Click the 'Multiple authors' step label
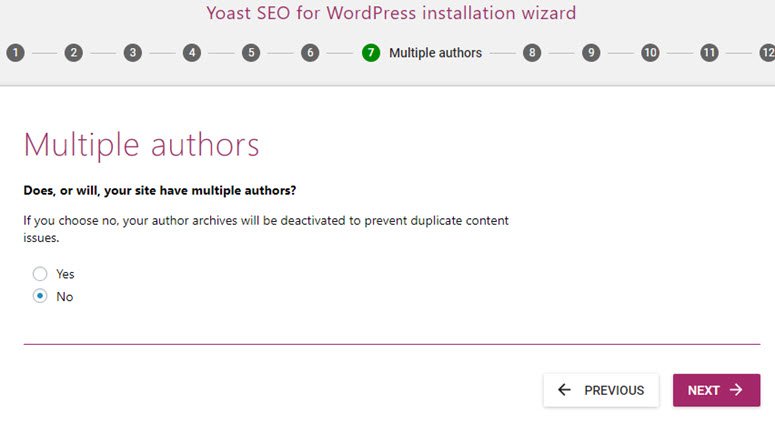This screenshot has height=423, width=775. click(435, 53)
